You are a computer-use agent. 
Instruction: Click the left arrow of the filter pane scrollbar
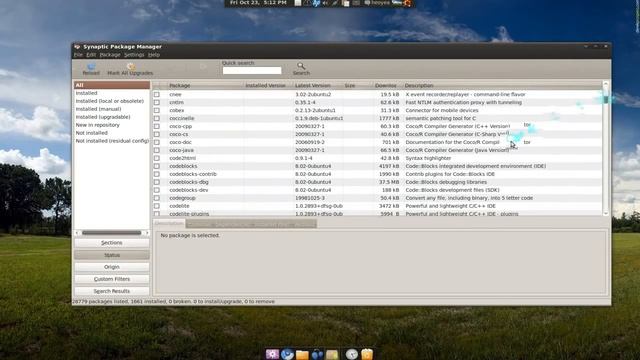pos(77,233)
